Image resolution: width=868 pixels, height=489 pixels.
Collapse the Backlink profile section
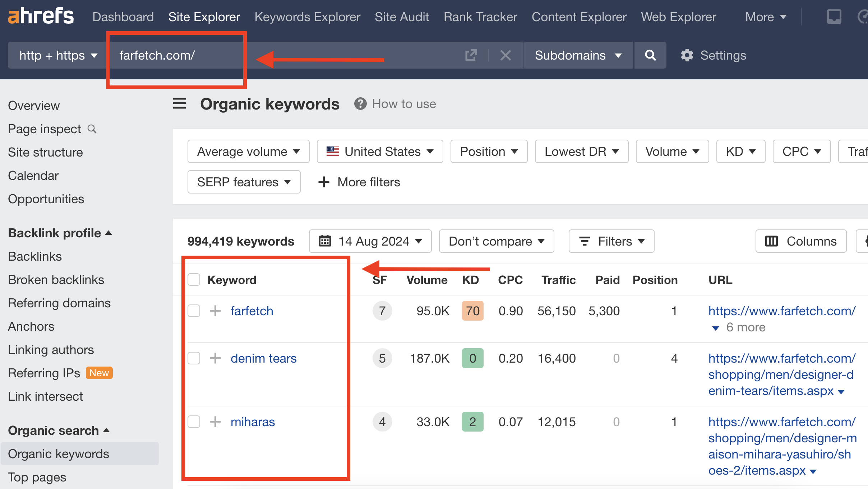pos(60,233)
